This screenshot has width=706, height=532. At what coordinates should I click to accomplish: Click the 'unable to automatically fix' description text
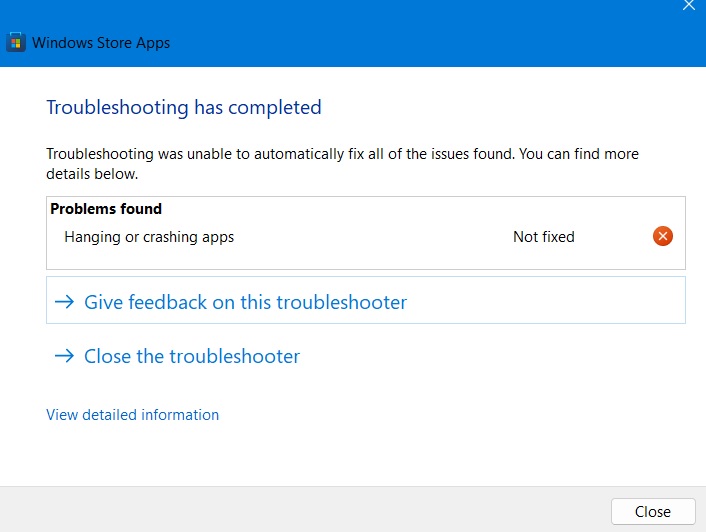tap(342, 163)
